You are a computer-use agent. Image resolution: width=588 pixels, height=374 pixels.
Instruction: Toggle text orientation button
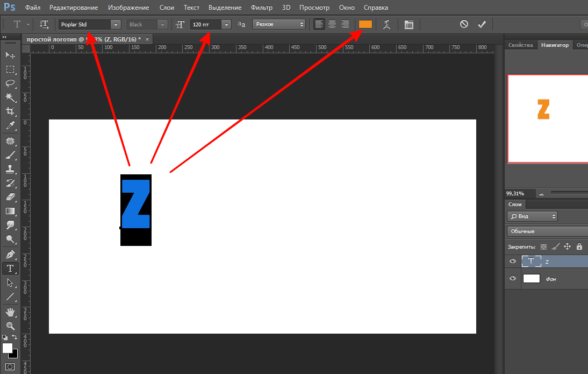(x=44, y=24)
